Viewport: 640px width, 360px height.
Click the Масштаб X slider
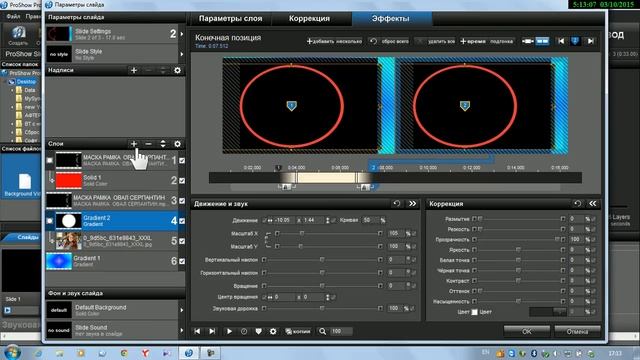(329, 233)
